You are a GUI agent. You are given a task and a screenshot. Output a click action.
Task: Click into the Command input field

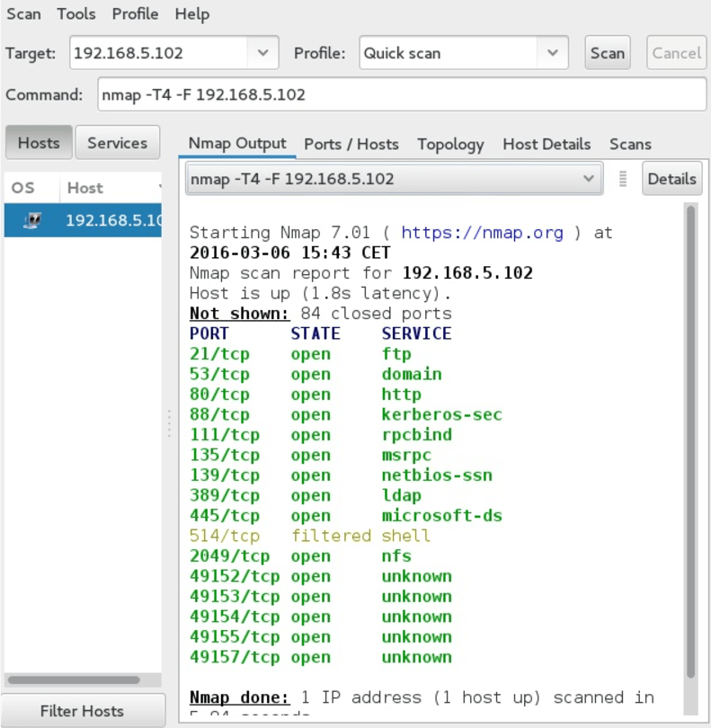(401, 94)
